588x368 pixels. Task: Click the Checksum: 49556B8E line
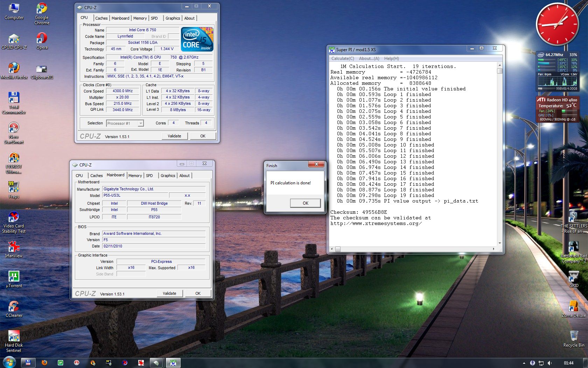pyautogui.click(x=359, y=212)
